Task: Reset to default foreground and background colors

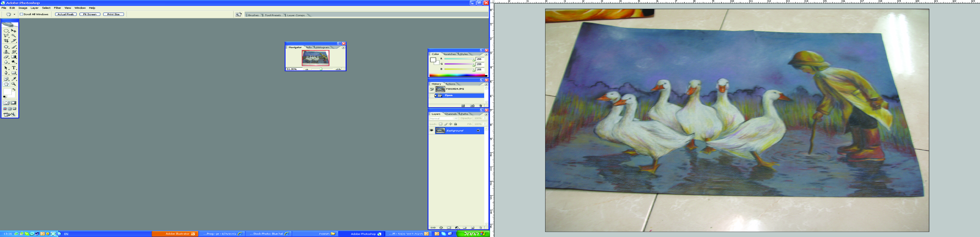Action: pos(4,97)
